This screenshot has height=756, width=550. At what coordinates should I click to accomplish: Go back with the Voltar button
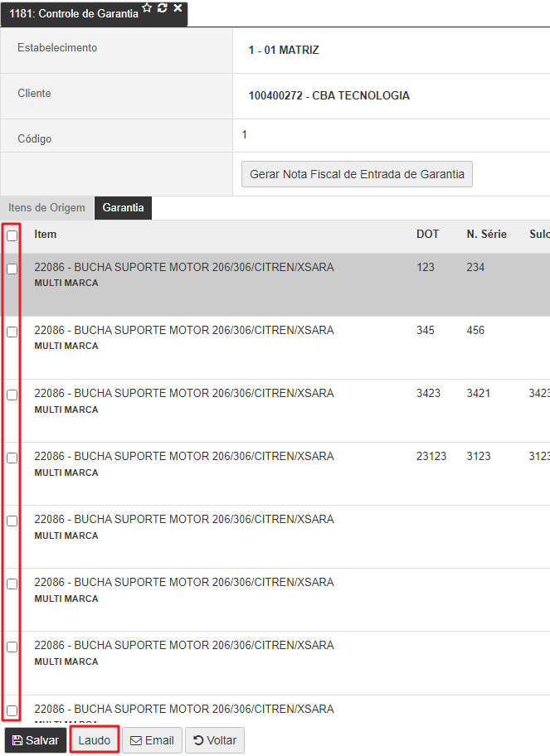pos(215,740)
